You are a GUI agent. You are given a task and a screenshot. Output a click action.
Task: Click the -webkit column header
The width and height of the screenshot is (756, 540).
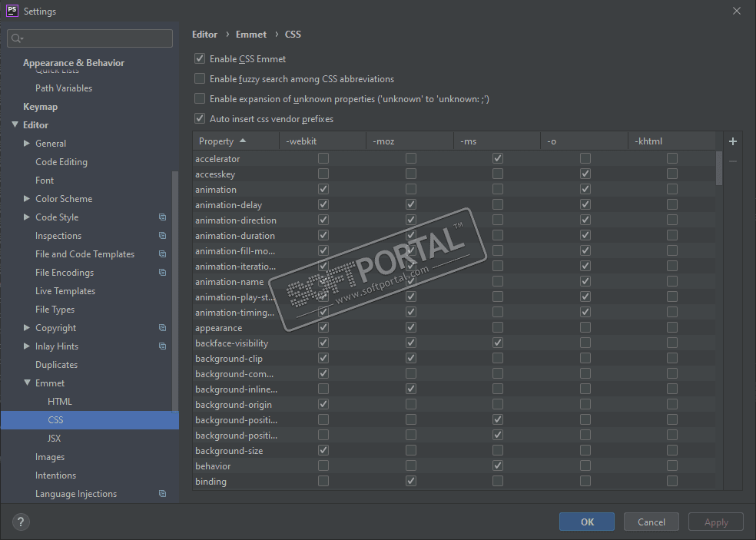click(323, 141)
